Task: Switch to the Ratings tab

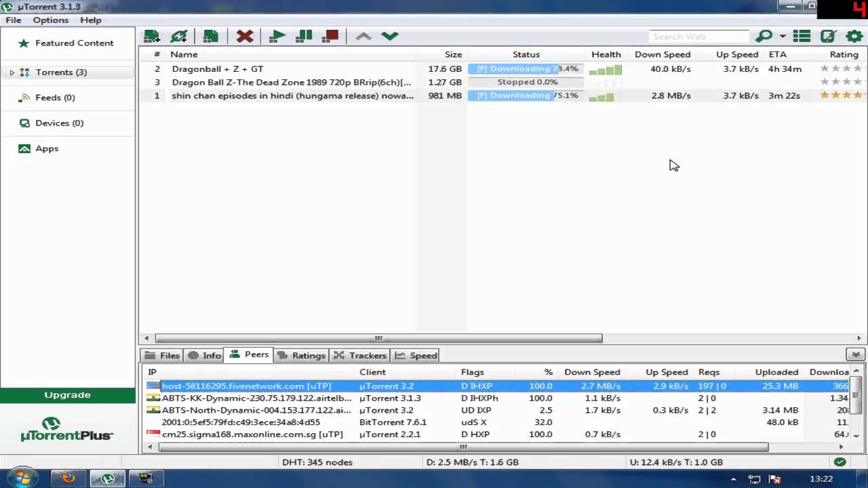Action: pos(300,355)
